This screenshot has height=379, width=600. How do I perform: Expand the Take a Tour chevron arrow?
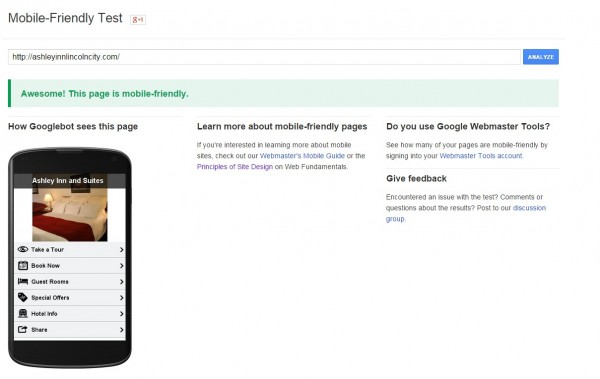(121, 250)
